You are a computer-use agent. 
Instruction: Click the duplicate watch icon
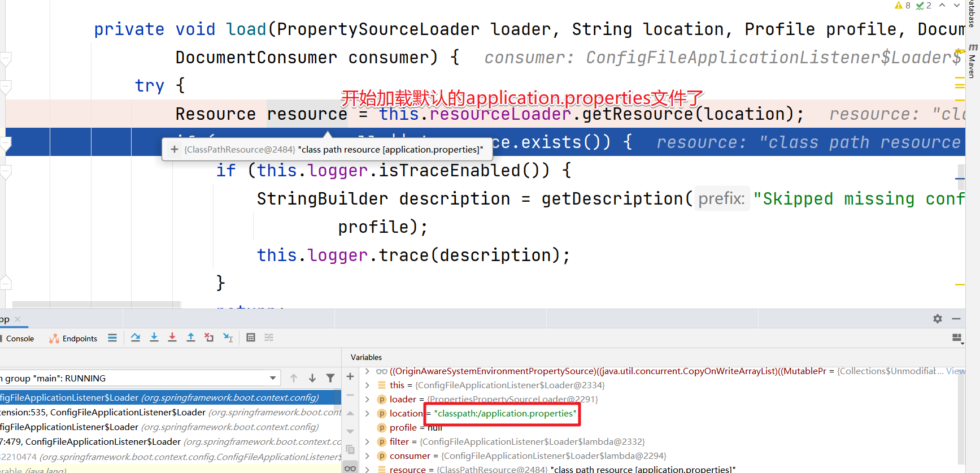pos(350,450)
